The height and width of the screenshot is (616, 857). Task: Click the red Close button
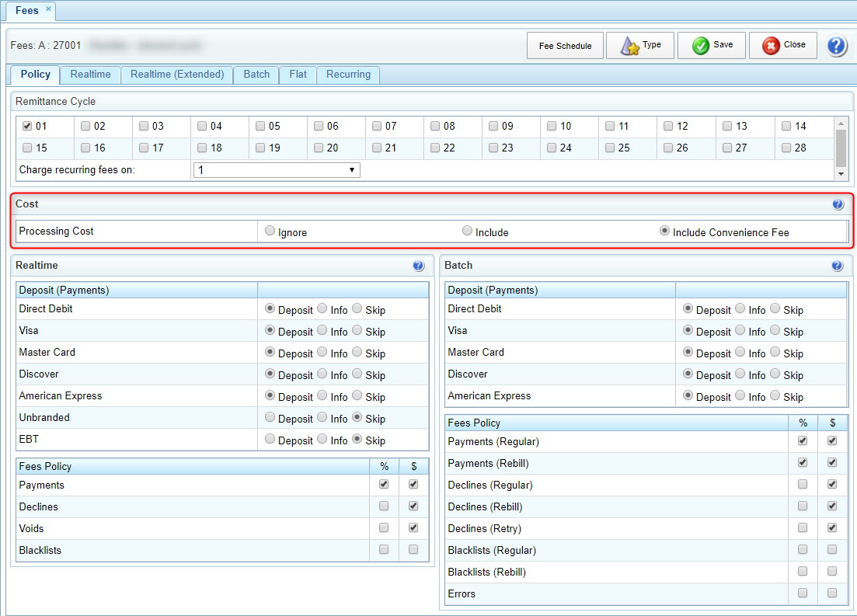point(782,46)
